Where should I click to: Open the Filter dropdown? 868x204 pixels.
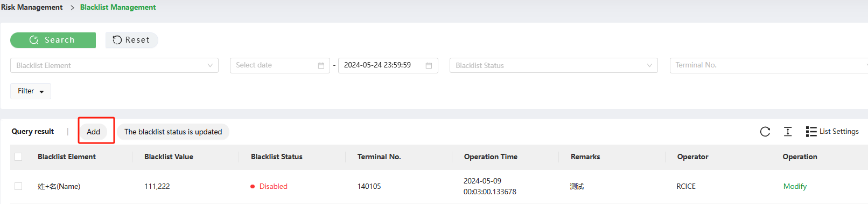pyautogui.click(x=31, y=91)
